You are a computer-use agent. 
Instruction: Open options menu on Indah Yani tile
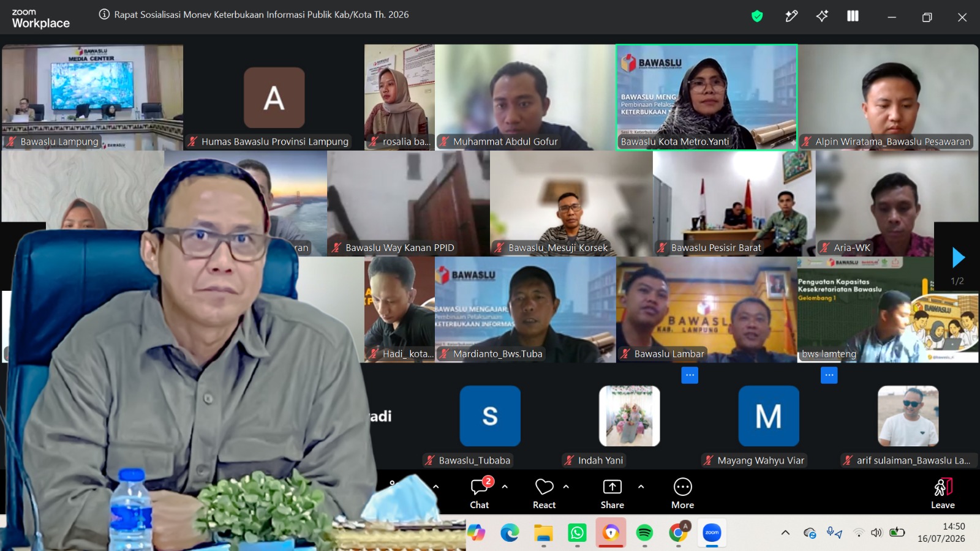point(690,375)
